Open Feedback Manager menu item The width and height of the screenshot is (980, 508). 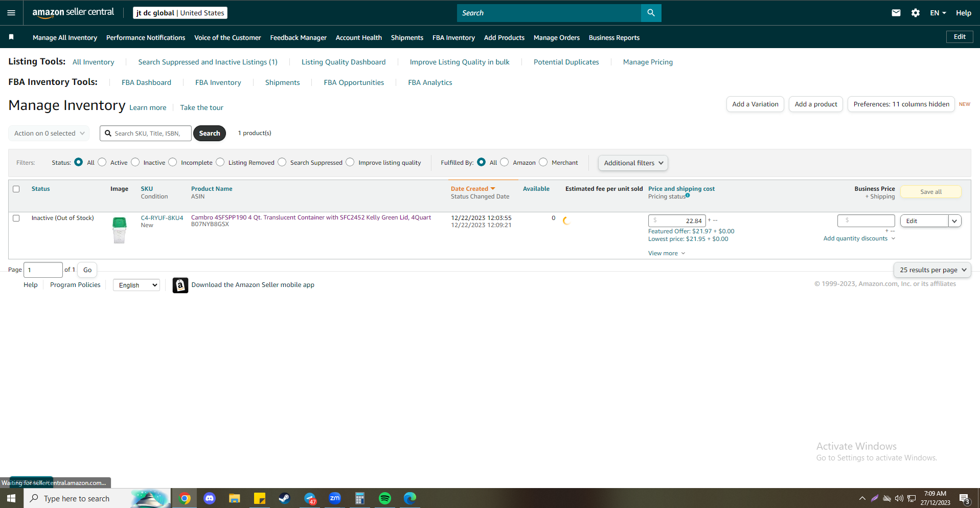click(x=299, y=37)
